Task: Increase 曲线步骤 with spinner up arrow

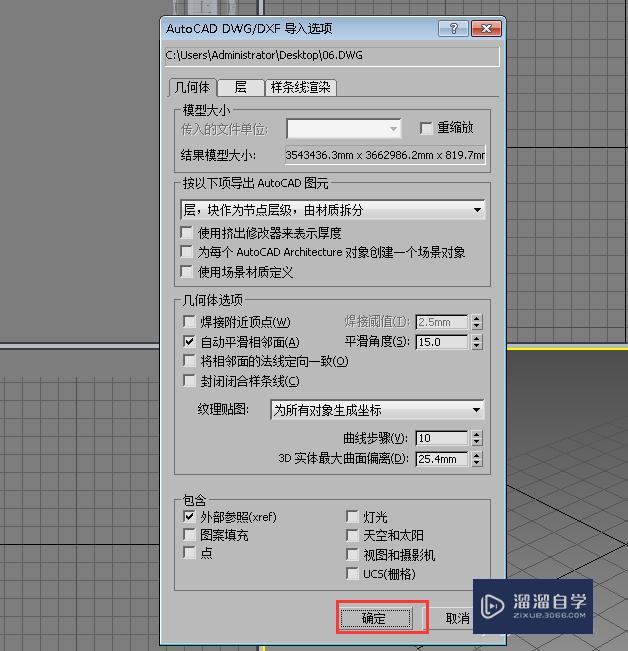Action: tap(477, 434)
